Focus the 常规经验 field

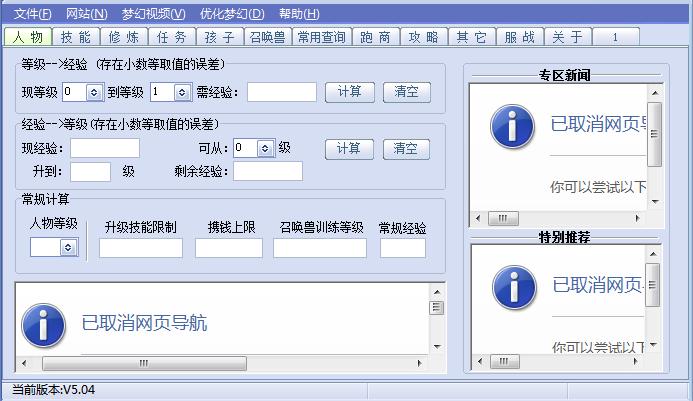coord(403,248)
